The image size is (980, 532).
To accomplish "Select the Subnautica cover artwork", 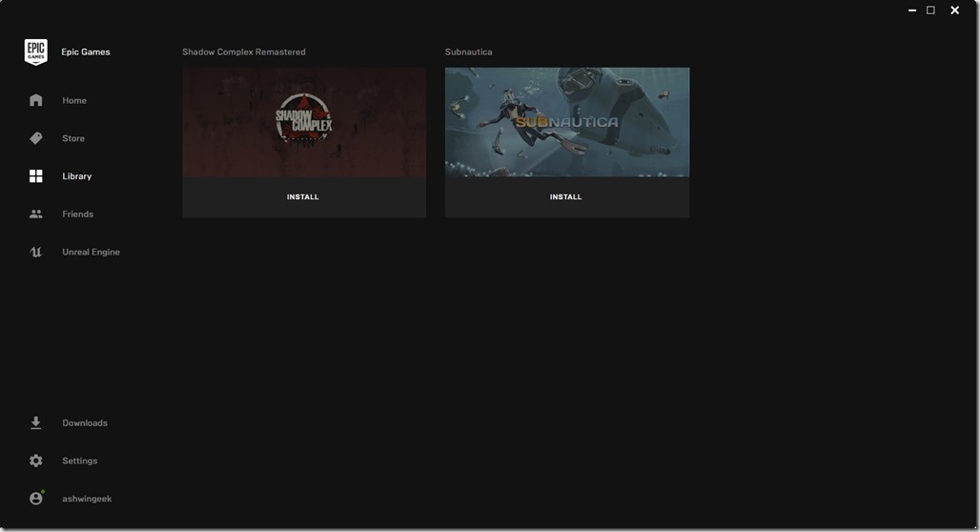I will click(x=566, y=122).
